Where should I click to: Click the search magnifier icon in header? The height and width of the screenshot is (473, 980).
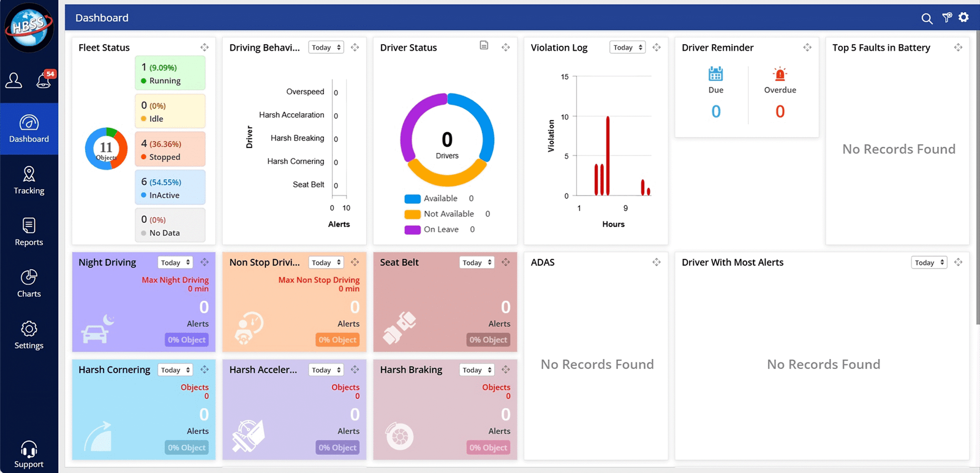pos(927,18)
